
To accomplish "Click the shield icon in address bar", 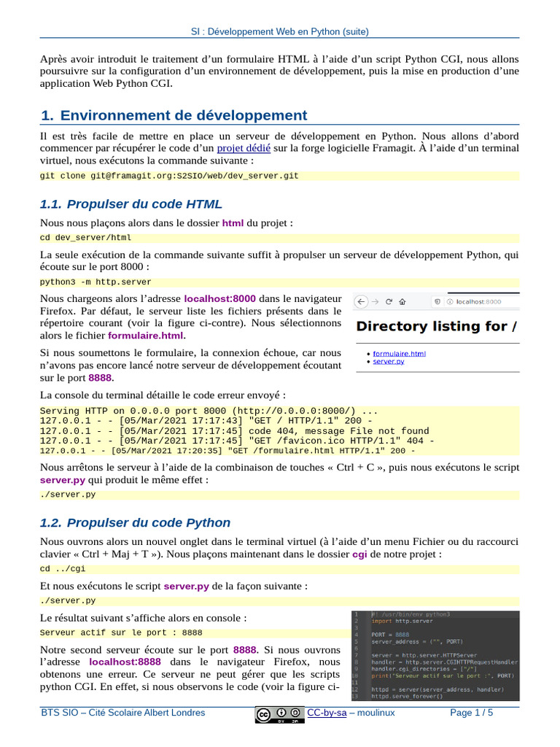I will pyautogui.click(x=437, y=301).
